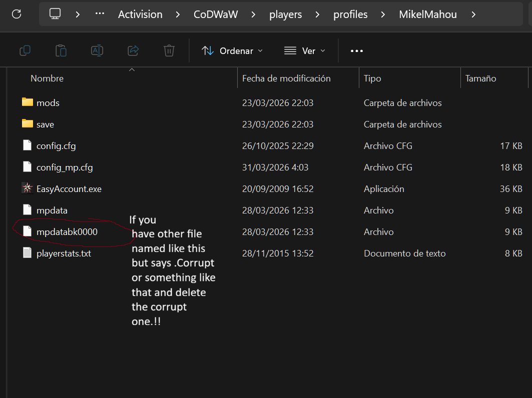Go to the Activision breadcrumb folder
The width and height of the screenshot is (532, 398).
click(x=140, y=14)
